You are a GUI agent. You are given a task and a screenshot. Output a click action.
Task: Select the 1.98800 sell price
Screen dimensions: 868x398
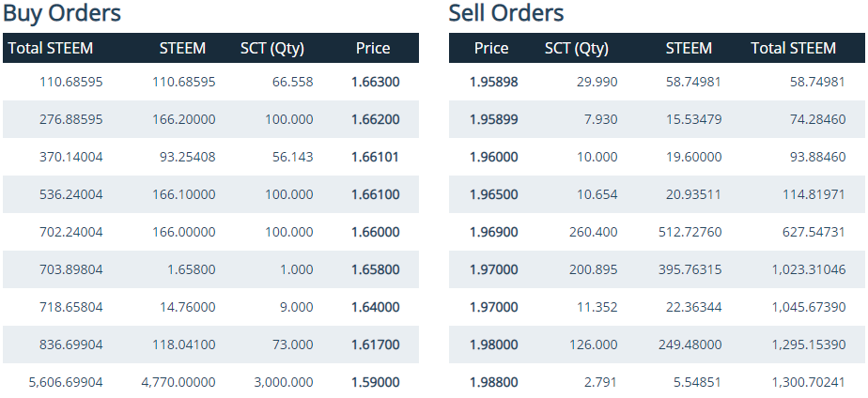(494, 382)
